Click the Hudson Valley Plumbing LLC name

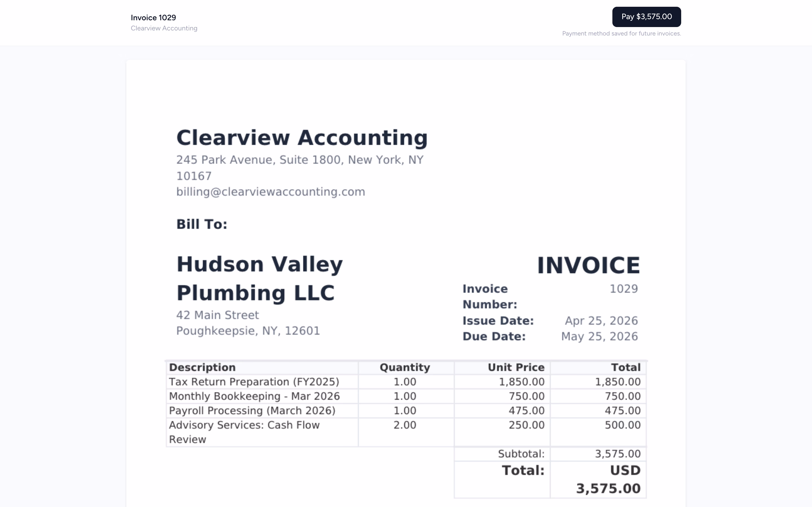click(260, 278)
